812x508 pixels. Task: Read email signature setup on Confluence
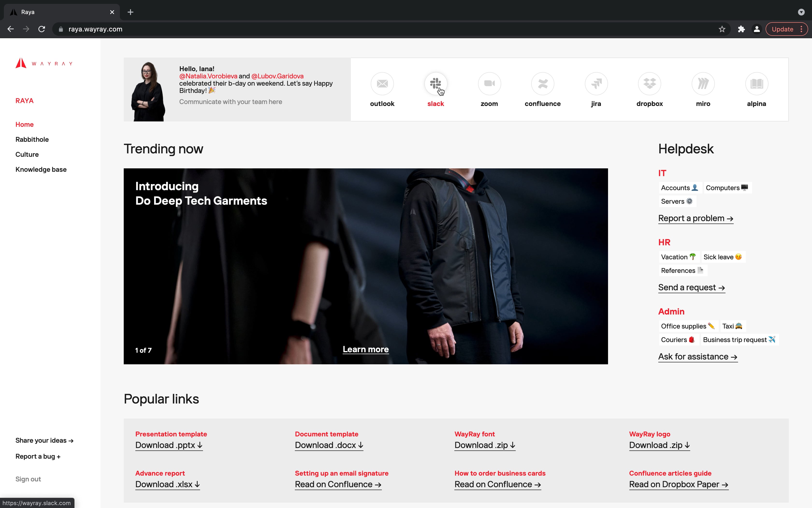[x=338, y=485]
